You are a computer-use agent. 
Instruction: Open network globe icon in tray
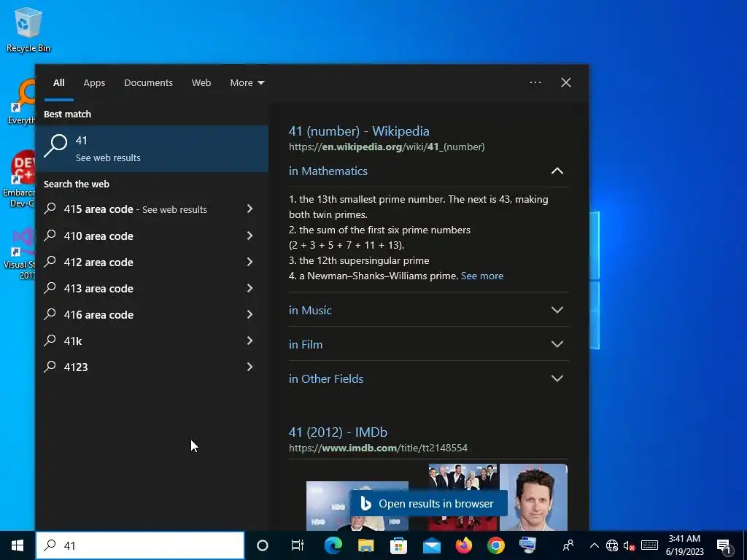click(612, 545)
